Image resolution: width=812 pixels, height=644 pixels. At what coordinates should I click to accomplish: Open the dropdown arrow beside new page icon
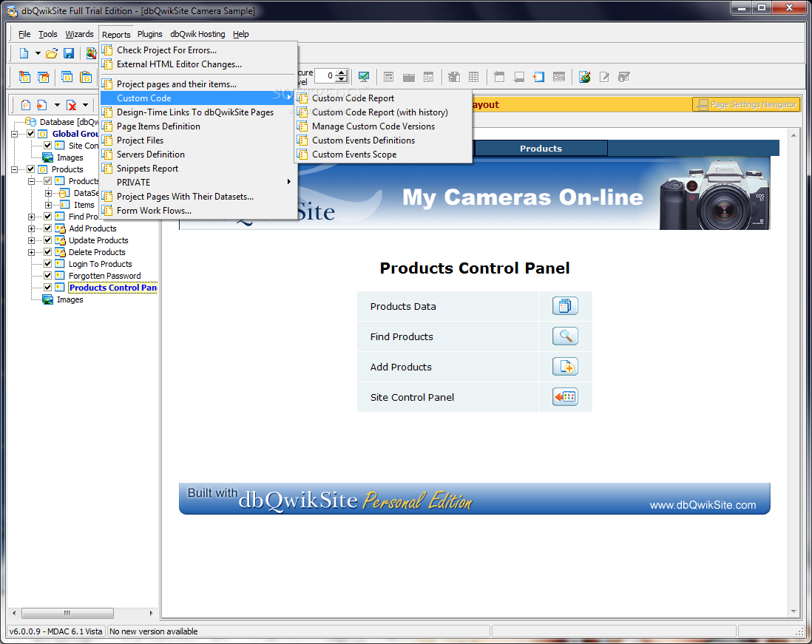coord(38,52)
